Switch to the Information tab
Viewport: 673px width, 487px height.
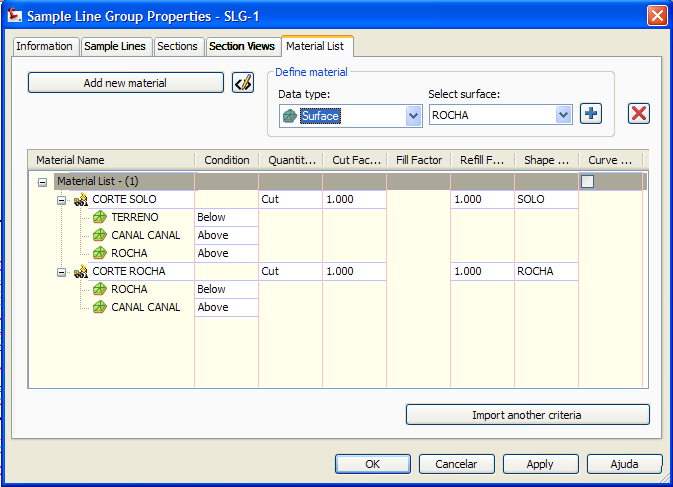coord(45,46)
